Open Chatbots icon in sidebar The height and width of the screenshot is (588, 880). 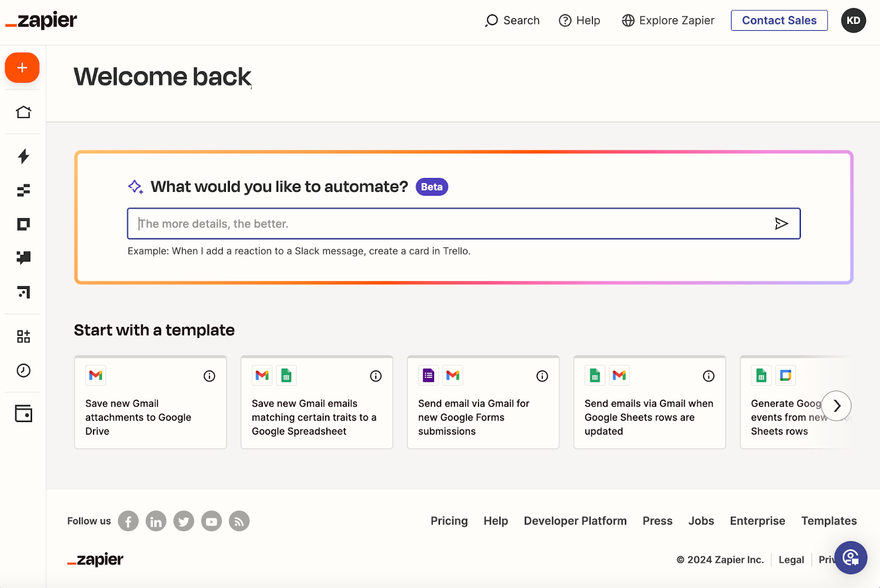(x=23, y=258)
